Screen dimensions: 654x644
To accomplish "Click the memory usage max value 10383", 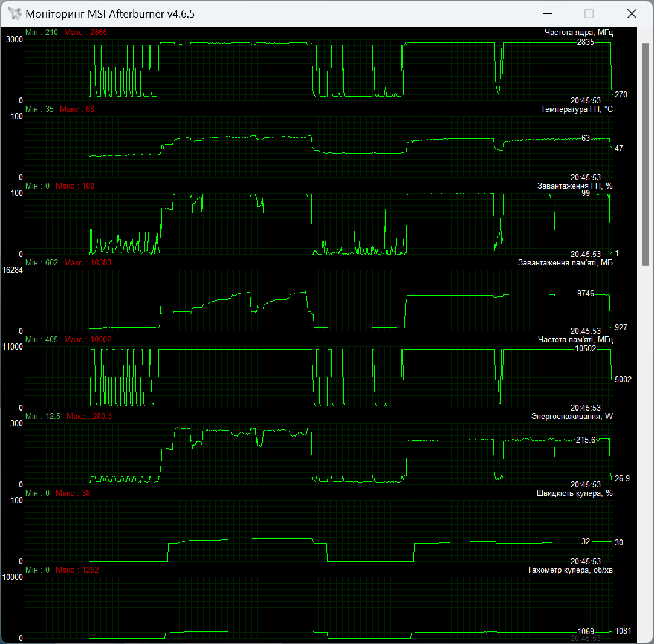I will (x=101, y=263).
